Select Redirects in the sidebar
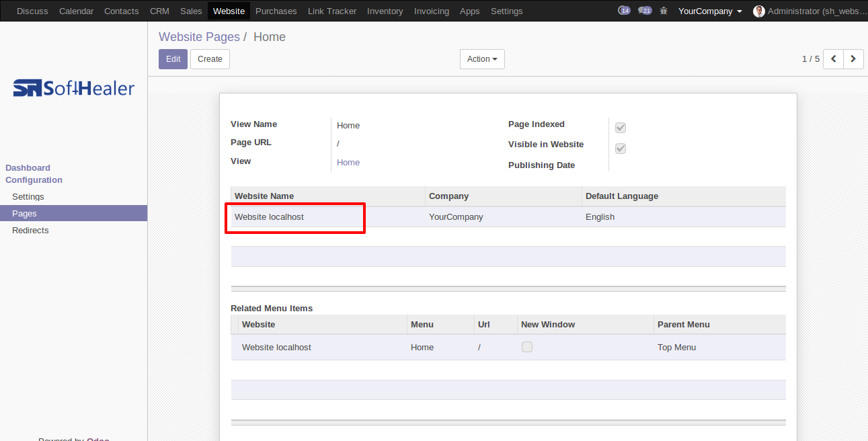Image resolution: width=868 pixels, height=441 pixels. tap(30, 230)
